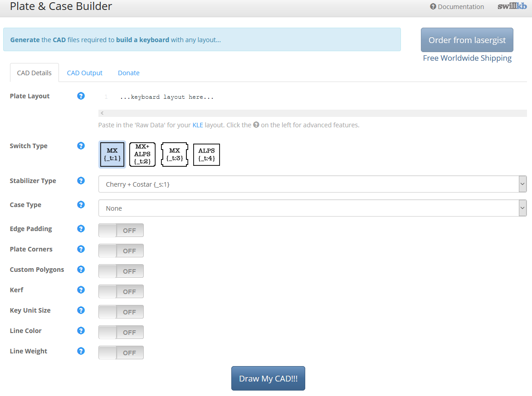Turn on the Key Unit Size switch

[x=121, y=312]
